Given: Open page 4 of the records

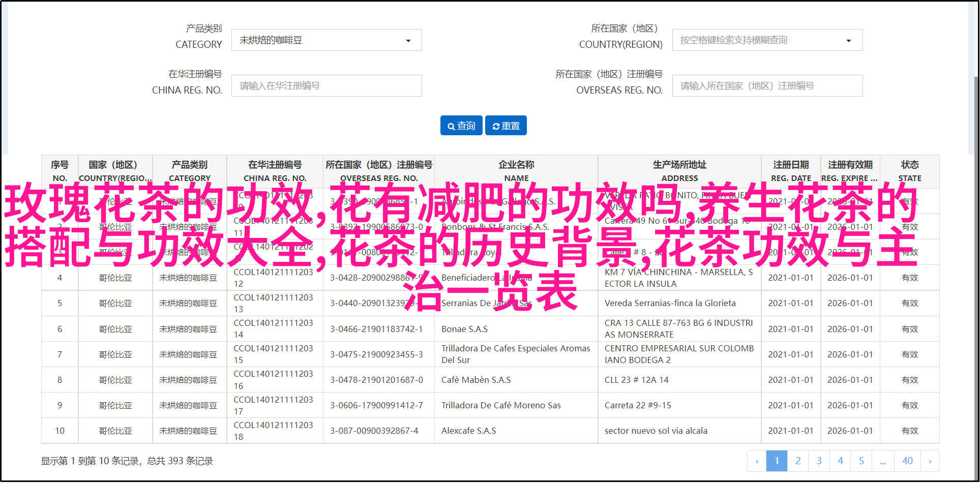Looking at the screenshot, I should tap(840, 461).
